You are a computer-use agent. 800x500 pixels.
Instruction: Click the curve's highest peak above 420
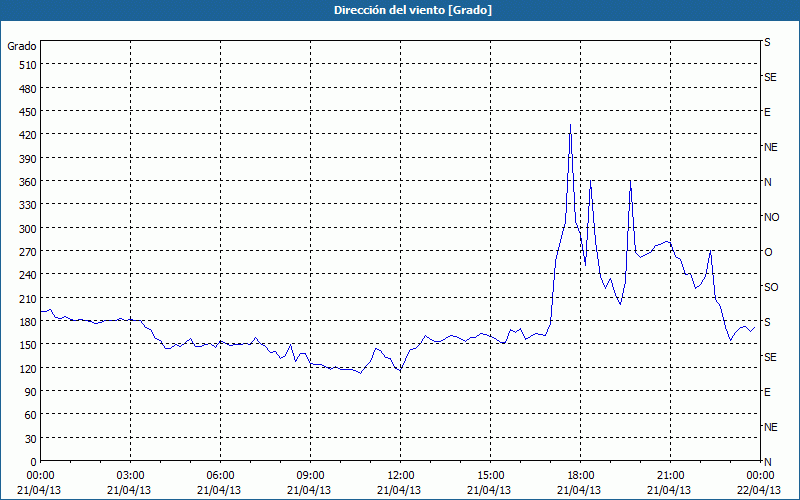pyautogui.click(x=570, y=125)
